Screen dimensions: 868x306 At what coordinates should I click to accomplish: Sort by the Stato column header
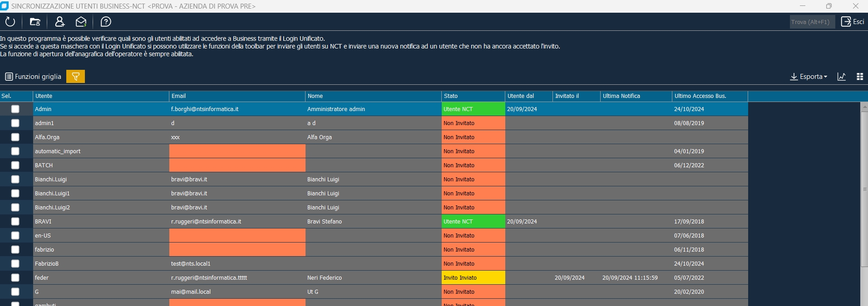(473, 96)
